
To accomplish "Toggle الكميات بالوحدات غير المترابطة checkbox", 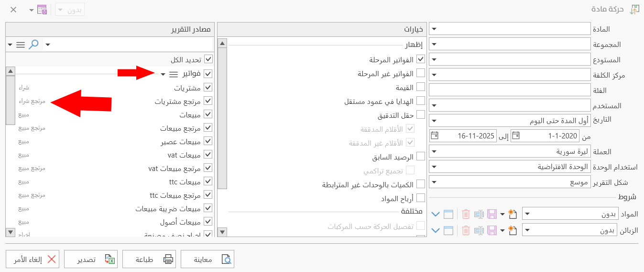I will tap(421, 184).
